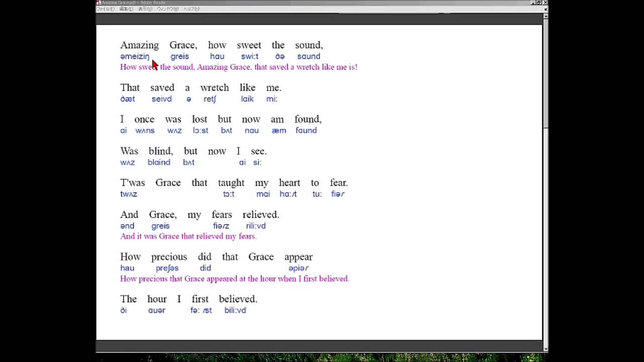Click the phonetic text "seivd"

click(162, 99)
